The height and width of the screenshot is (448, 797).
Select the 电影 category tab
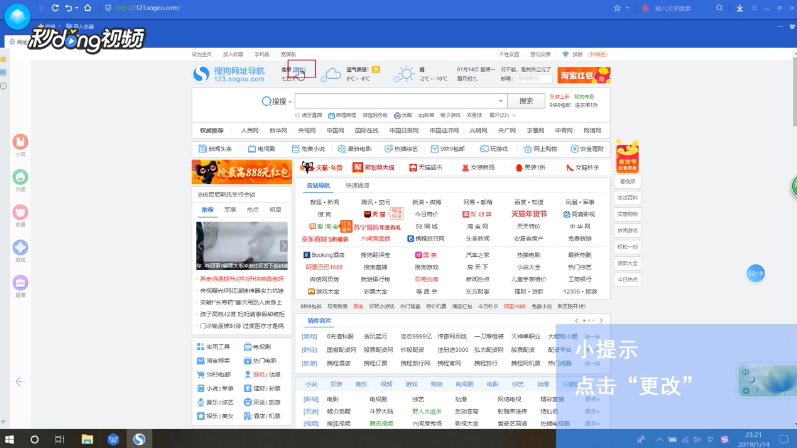(493, 384)
